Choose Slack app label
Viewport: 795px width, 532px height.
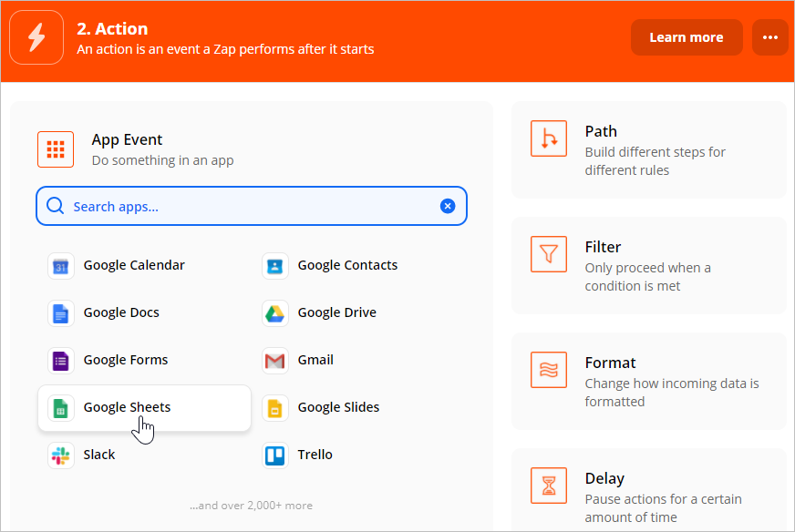tap(99, 455)
